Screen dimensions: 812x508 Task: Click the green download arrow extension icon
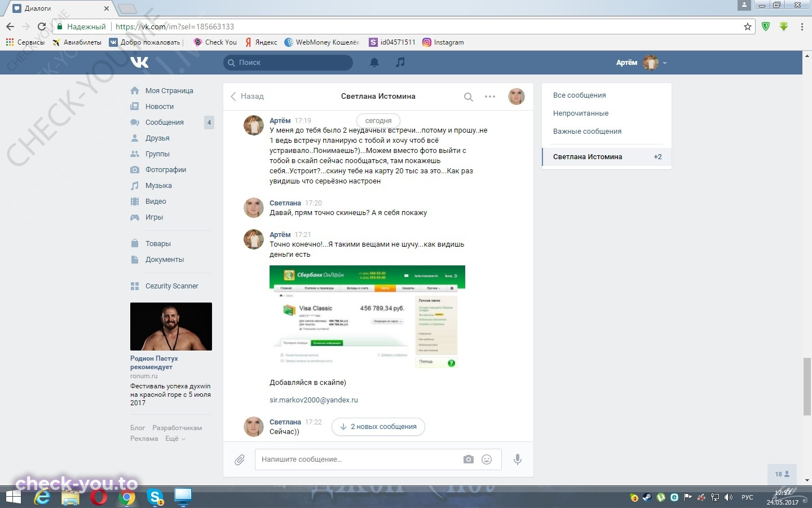click(x=784, y=27)
